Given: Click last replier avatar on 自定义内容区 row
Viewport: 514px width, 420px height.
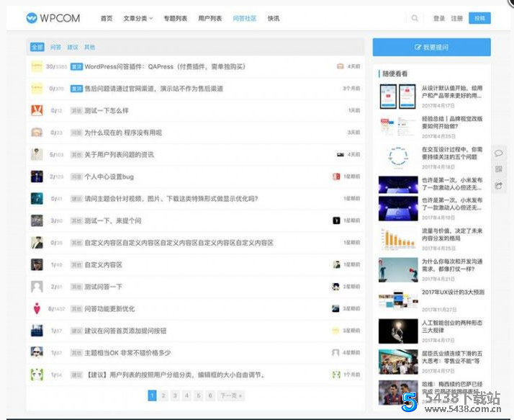Looking at the screenshot, I should (336, 264).
